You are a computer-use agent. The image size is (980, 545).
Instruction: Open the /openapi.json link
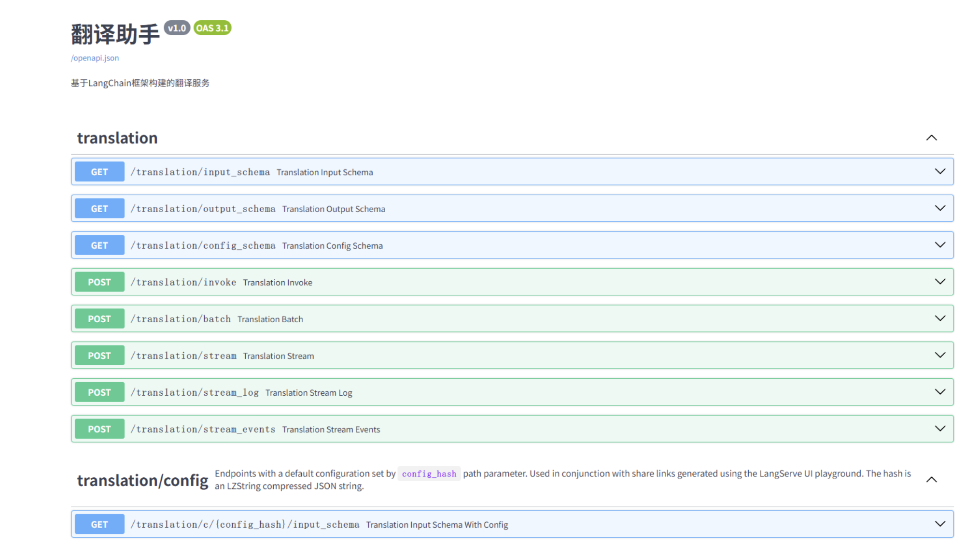[x=95, y=58]
